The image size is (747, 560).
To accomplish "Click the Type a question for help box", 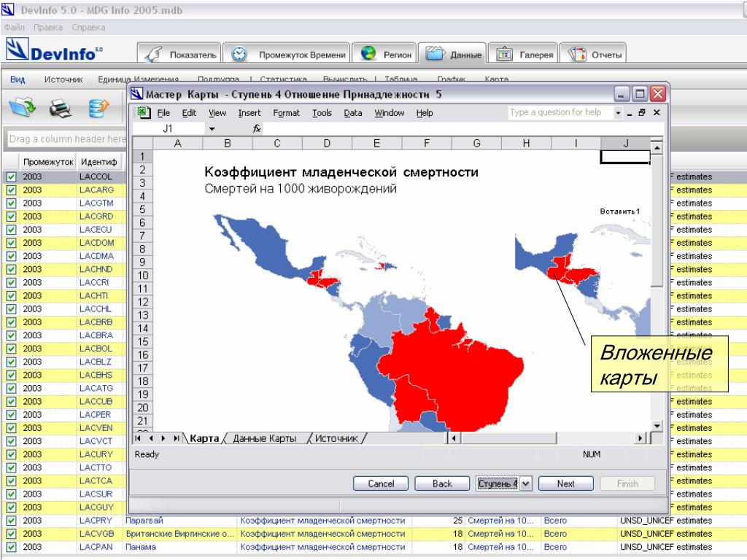I will coord(560,112).
